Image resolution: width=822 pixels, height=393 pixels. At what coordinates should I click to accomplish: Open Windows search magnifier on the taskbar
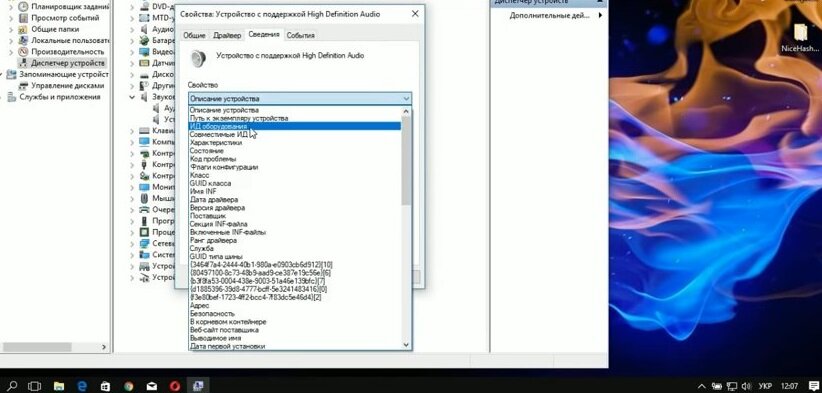12,386
